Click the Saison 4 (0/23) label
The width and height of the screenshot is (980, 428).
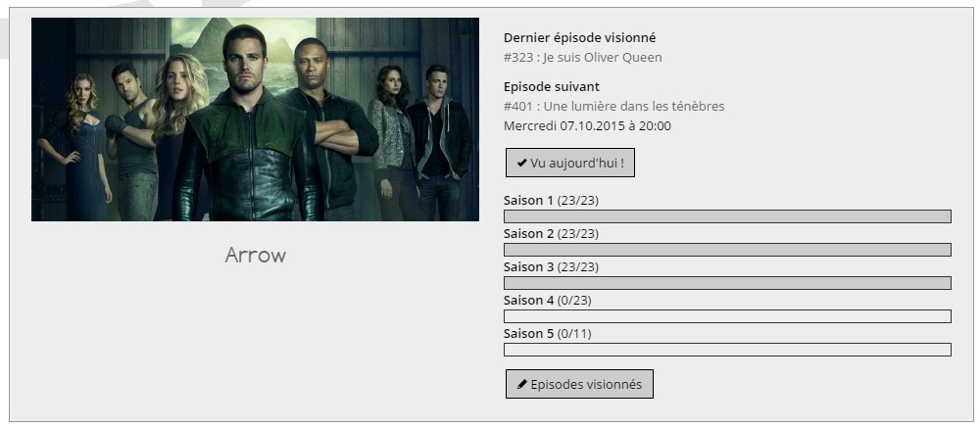coord(548,300)
